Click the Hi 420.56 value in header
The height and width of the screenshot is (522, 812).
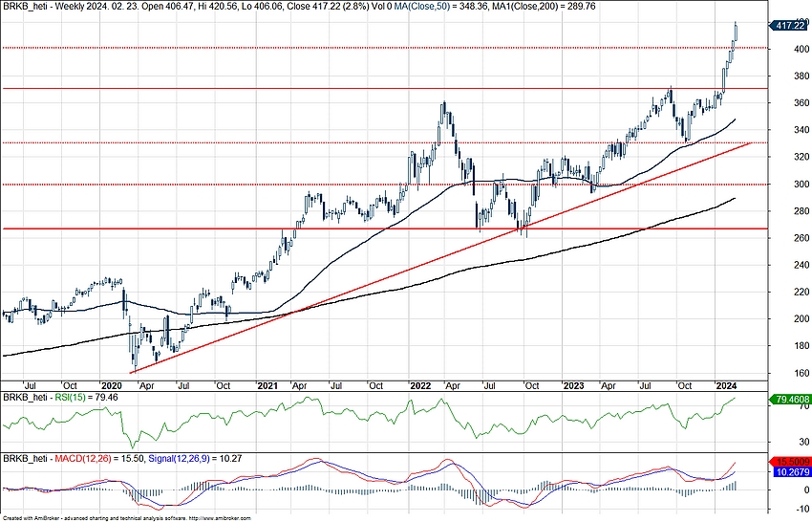click(217, 7)
